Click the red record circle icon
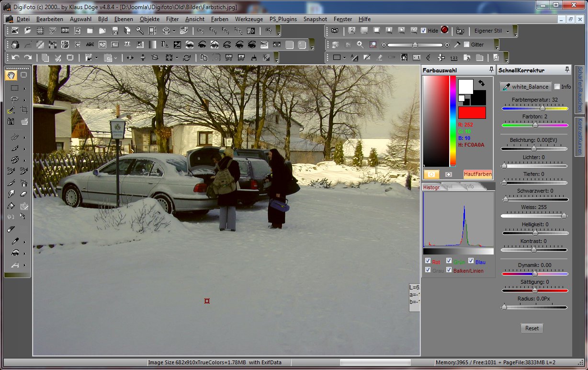 444,30
